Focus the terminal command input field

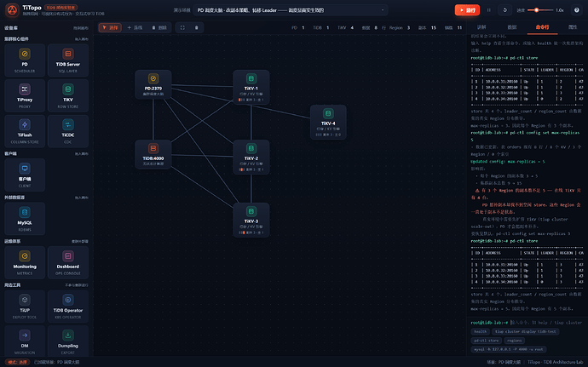(x=546, y=323)
